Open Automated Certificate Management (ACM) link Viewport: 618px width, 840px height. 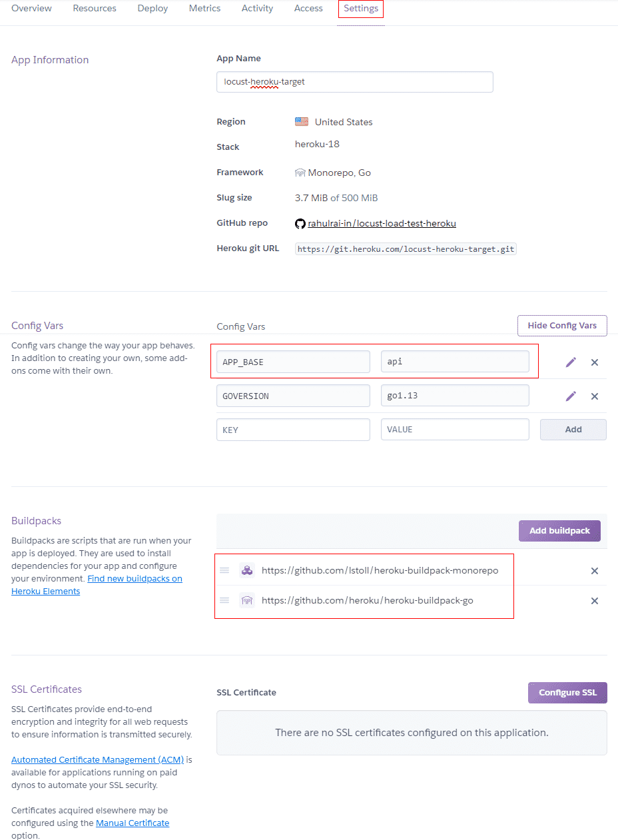click(97, 759)
